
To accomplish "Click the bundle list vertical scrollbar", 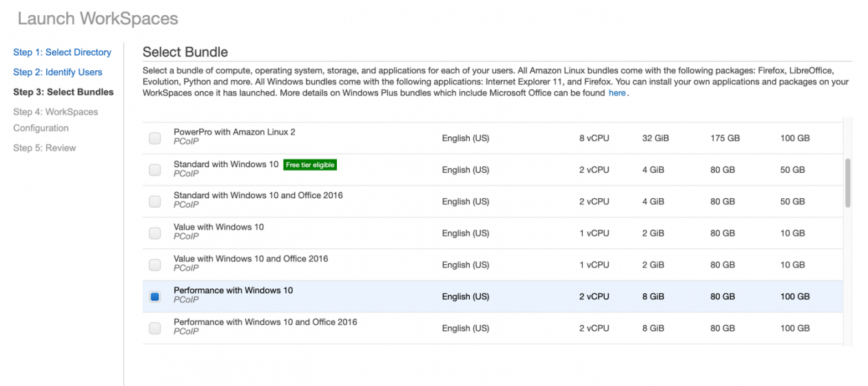I will pos(847,182).
